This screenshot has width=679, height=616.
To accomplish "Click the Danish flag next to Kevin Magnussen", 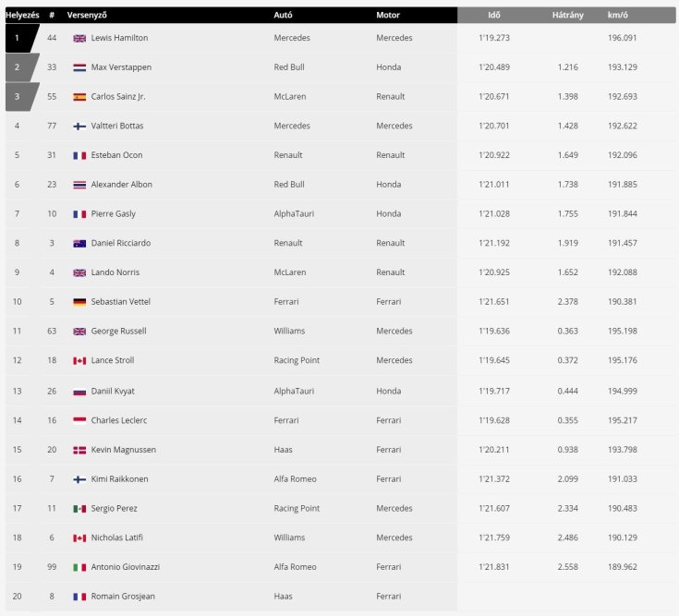I will pyautogui.click(x=79, y=450).
